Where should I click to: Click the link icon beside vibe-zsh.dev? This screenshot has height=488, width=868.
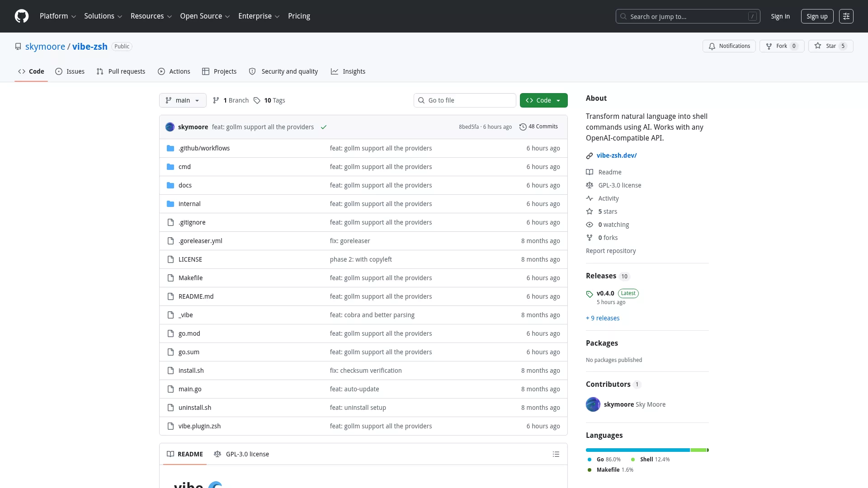(x=590, y=156)
